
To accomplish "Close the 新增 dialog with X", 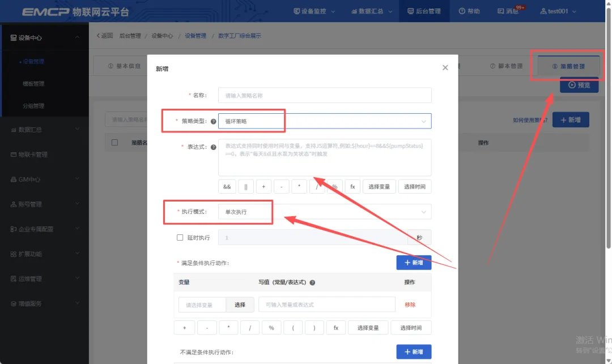I will pos(445,68).
